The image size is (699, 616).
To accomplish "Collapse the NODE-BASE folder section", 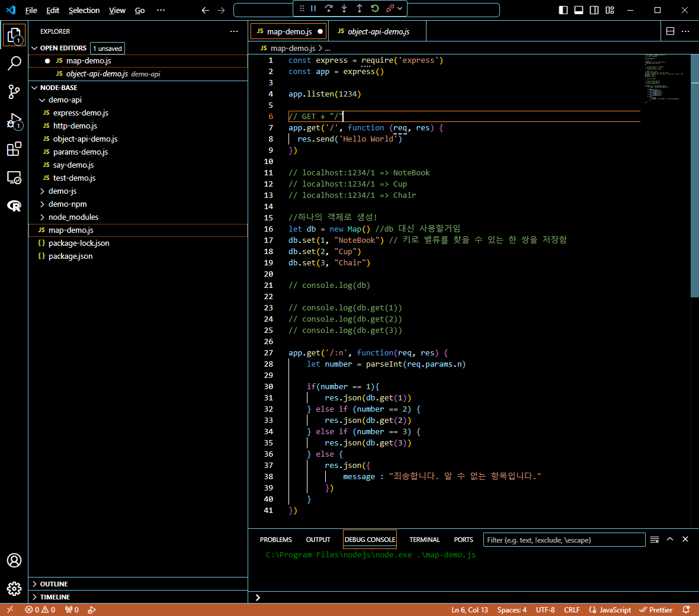I will [x=34, y=88].
